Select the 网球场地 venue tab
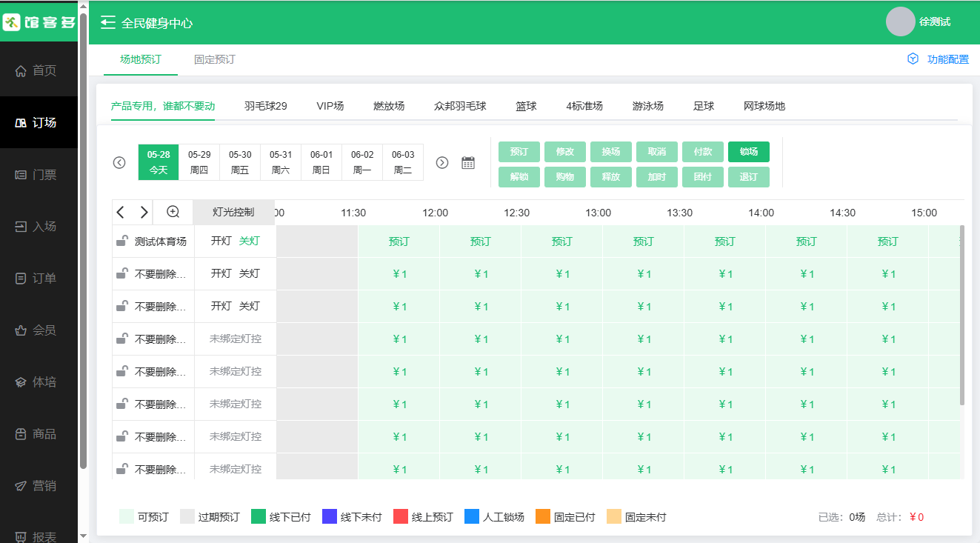The height and width of the screenshot is (543, 980). tap(764, 106)
